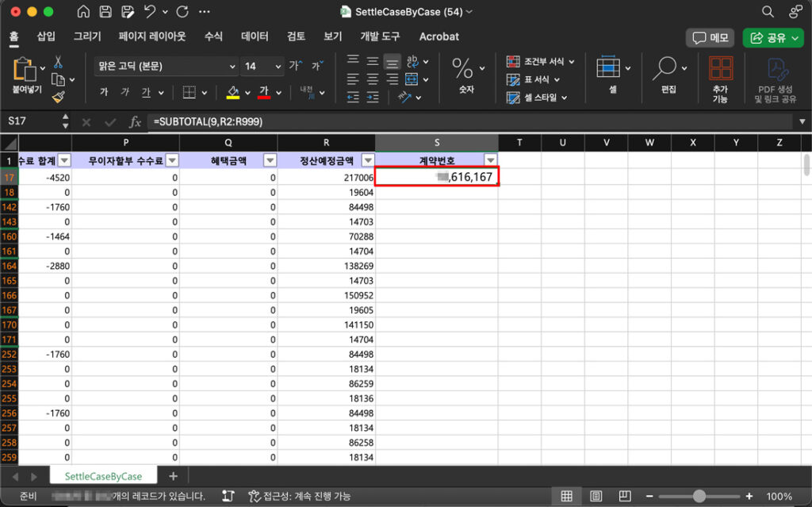Switch to the 수식 ribbon tab
The width and height of the screenshot is (812, 507).
(x=213, y=36)
